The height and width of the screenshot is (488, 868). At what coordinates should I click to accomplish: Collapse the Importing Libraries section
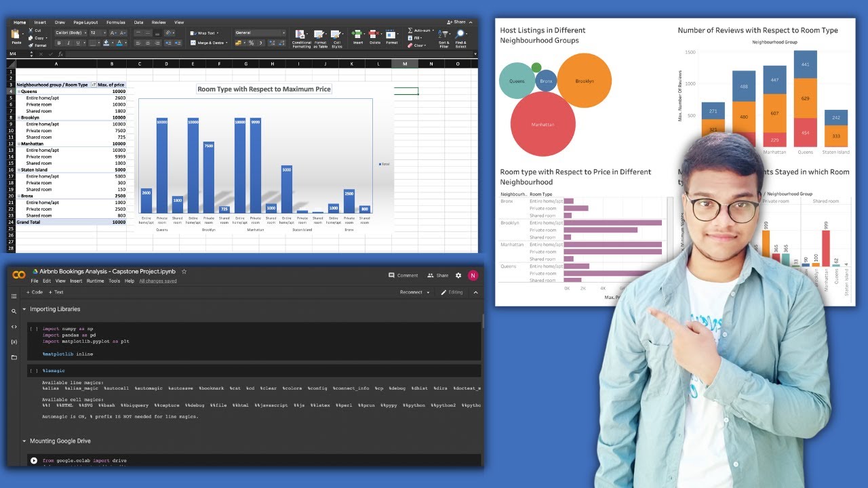pyautogui.click(x=24, y=309)
